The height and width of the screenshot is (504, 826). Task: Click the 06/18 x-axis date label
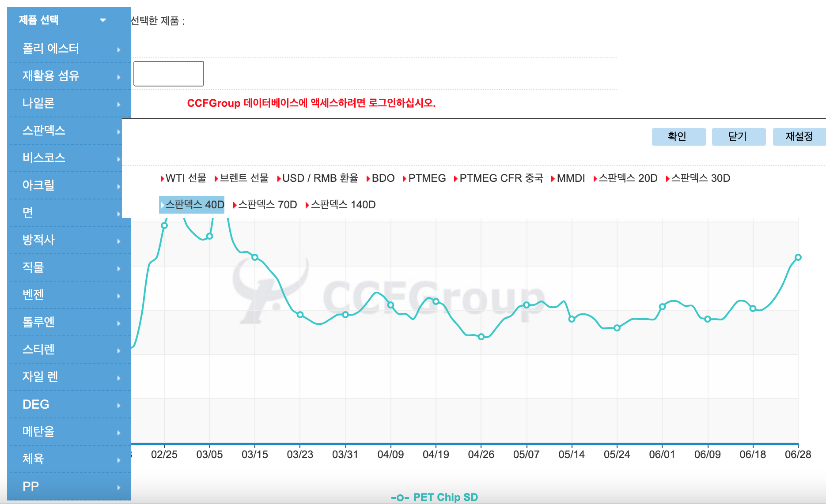753,455
